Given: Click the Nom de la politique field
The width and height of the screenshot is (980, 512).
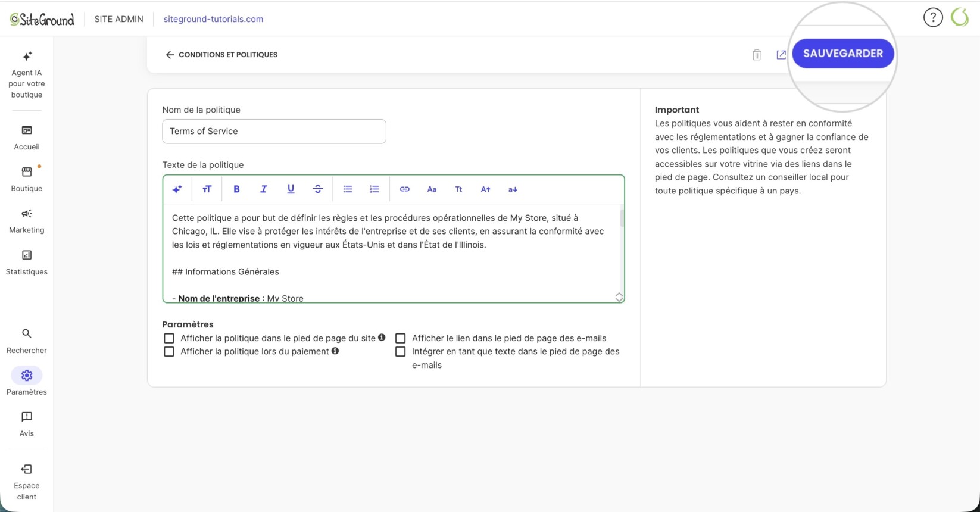Looking at the screenshot, I should 274,132.
